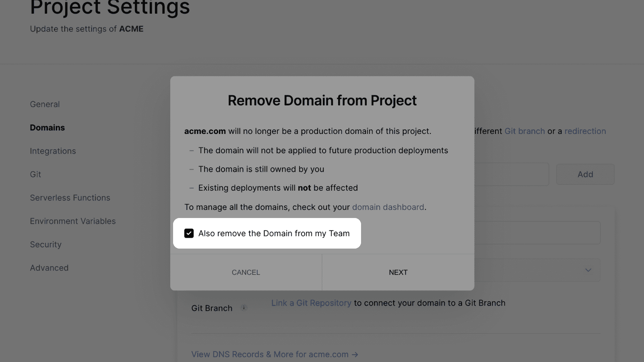644x362 pixels.
Task: Click the Git branch link
Action: click(524, 131)
